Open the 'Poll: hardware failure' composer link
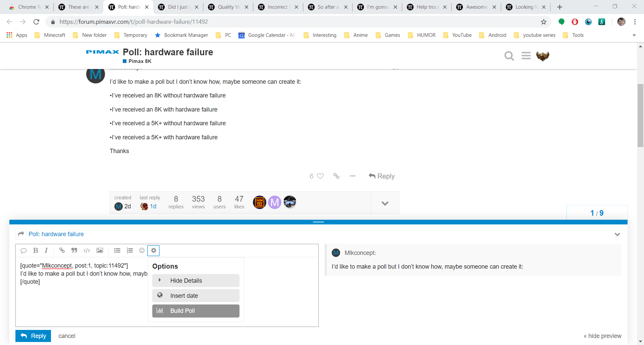The height and width of the screenshot is (345, 644). pos(56,234)
